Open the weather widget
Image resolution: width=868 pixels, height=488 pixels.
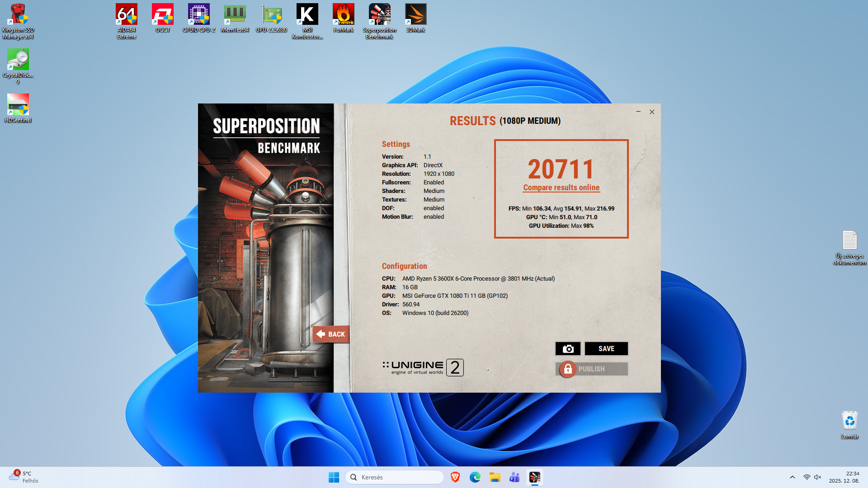[24, 477]
